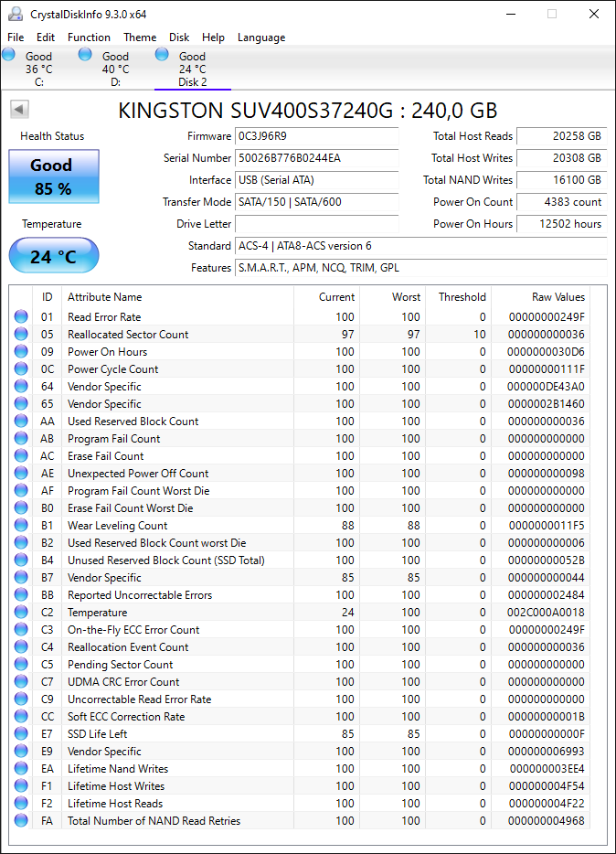Click status orb for Used Reserved Block Count AA row
This screenshot has width=616, height=854.
coord(21,421)
